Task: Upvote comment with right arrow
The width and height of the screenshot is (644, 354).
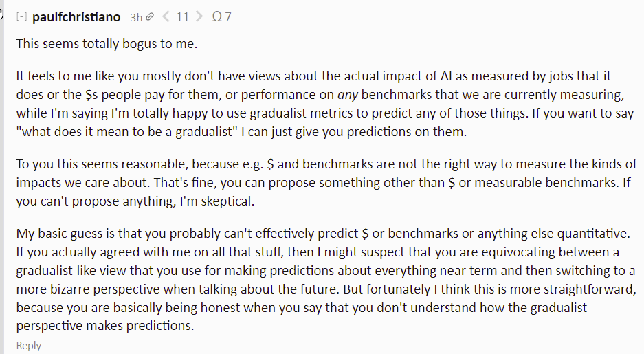Action: 199,16
